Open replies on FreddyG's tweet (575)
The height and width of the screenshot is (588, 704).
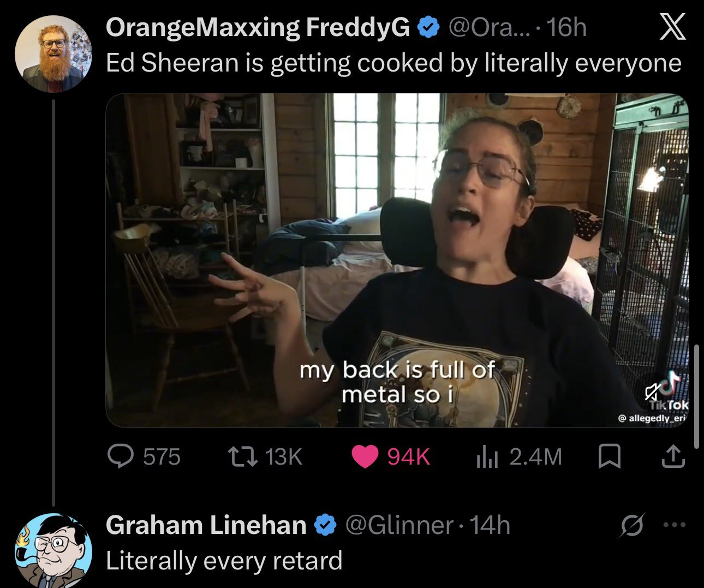pyautogui.click(x=144, y=457)
